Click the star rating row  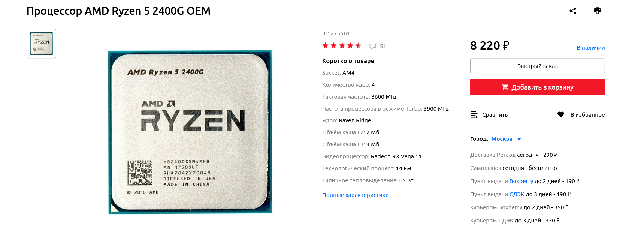pos(342,46)
